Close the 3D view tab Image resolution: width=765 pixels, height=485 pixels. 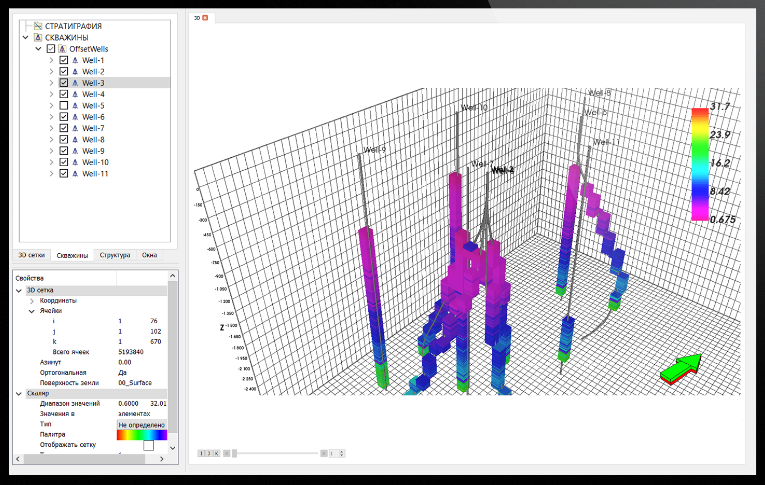coord(206,18)
